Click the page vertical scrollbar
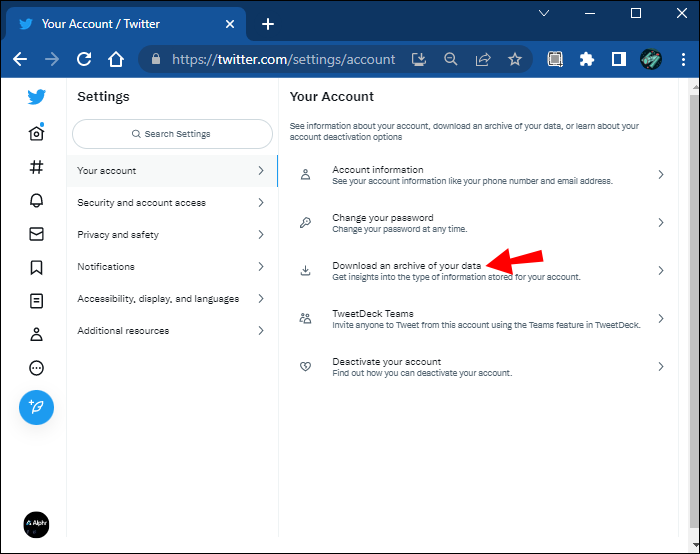The height and width of the screenshot is (554, 700). [694, 312]
